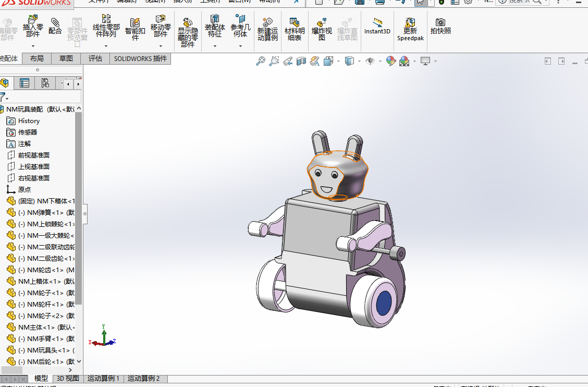Toggle the Hide/Show Items eye icon
Screen dimensions: 588x387
point(370,61)
